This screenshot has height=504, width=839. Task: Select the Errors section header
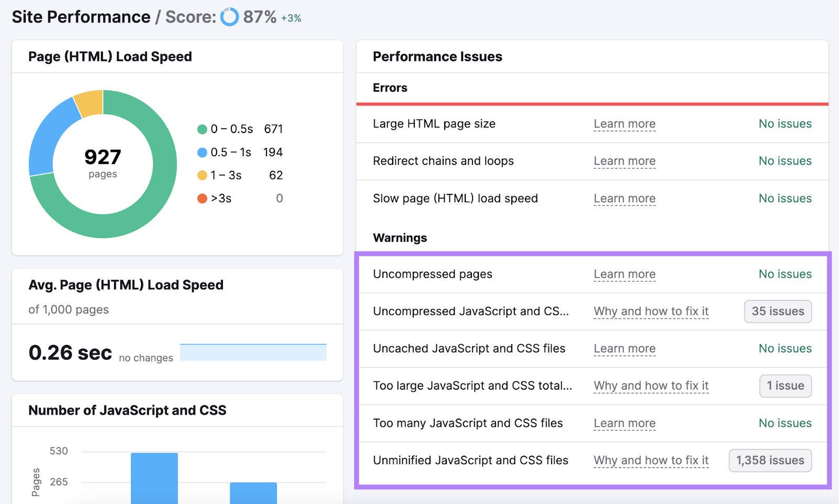(390, 87)
